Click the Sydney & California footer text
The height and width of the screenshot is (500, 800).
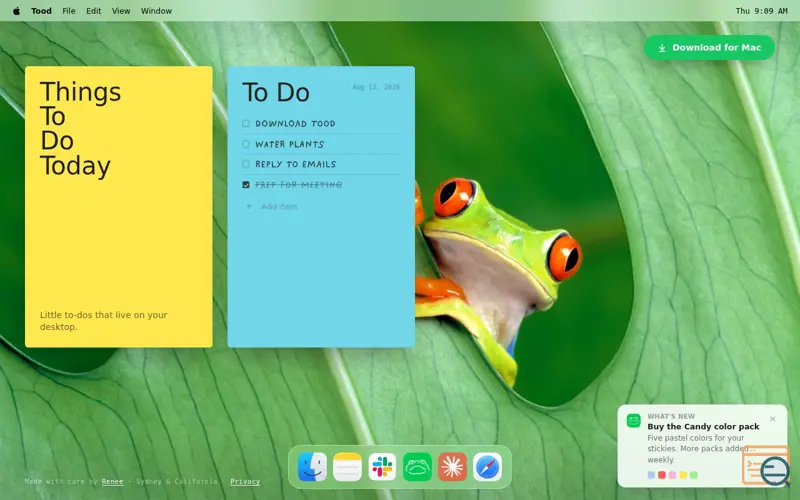coord(176,481)
